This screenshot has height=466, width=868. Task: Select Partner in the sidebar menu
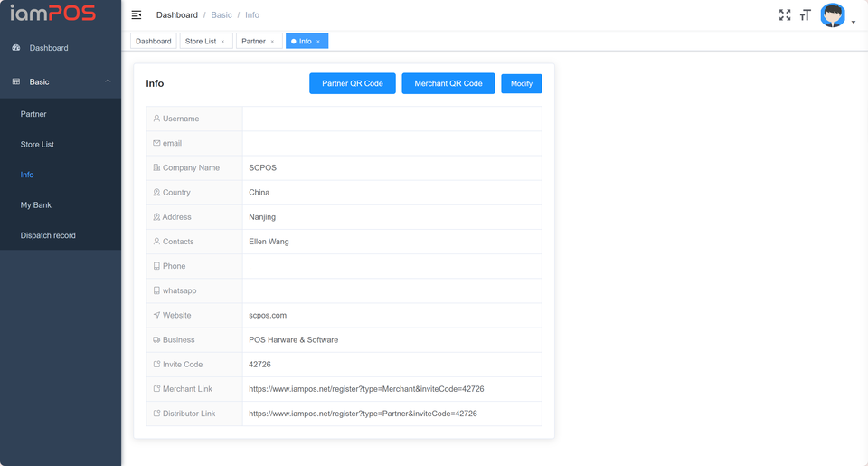33,114
